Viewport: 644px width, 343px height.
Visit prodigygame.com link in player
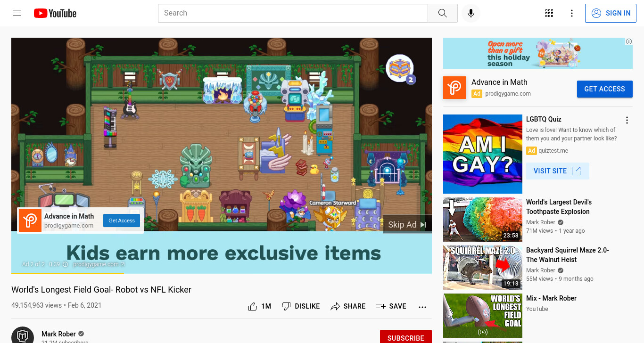click(x=99, y=264)
